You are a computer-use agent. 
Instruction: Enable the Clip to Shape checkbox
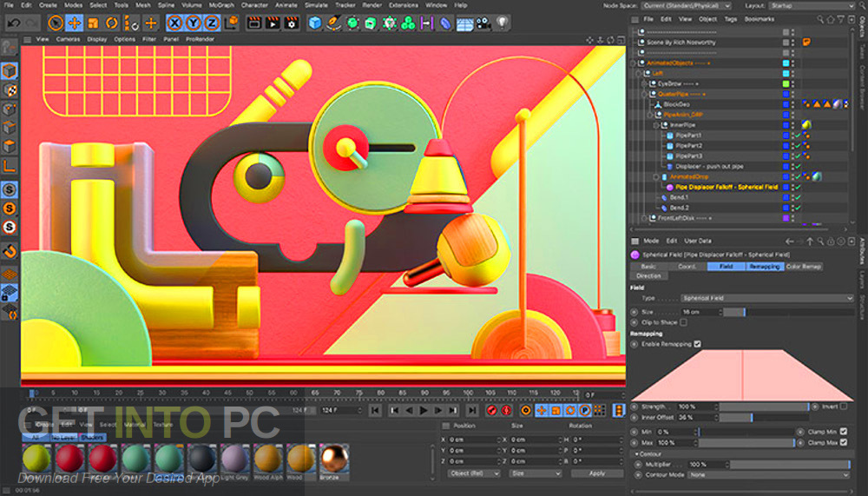click(683, 322)
